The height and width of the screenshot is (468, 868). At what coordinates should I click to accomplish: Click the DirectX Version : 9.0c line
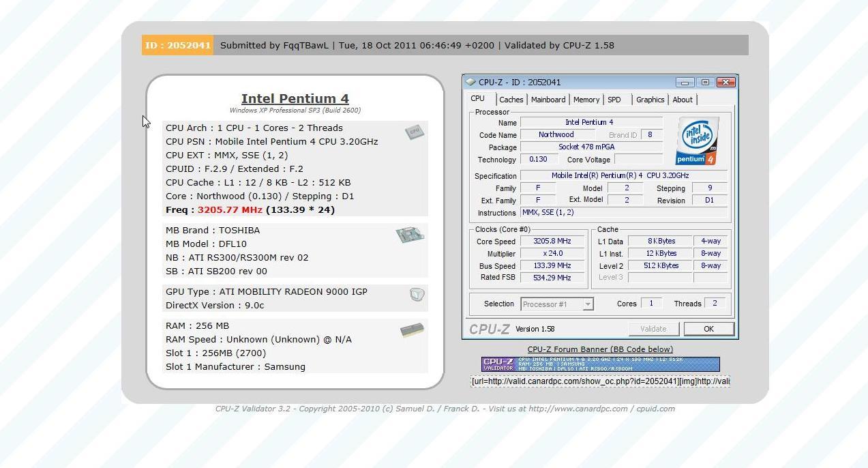(215, 305)
